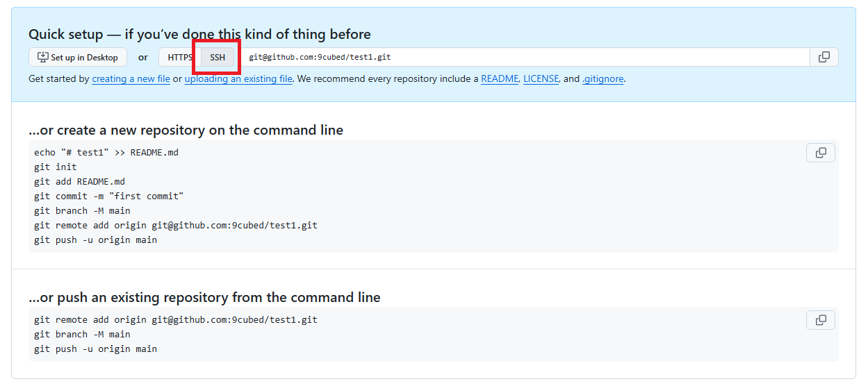Image resolution: width=868 pixels, height=386 pixels.
Task: Open the LICENSE link
Action: (541, 79)
